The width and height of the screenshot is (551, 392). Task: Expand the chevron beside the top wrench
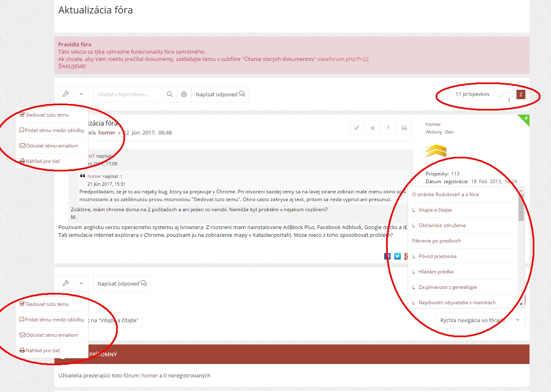[x=81, y=94]
